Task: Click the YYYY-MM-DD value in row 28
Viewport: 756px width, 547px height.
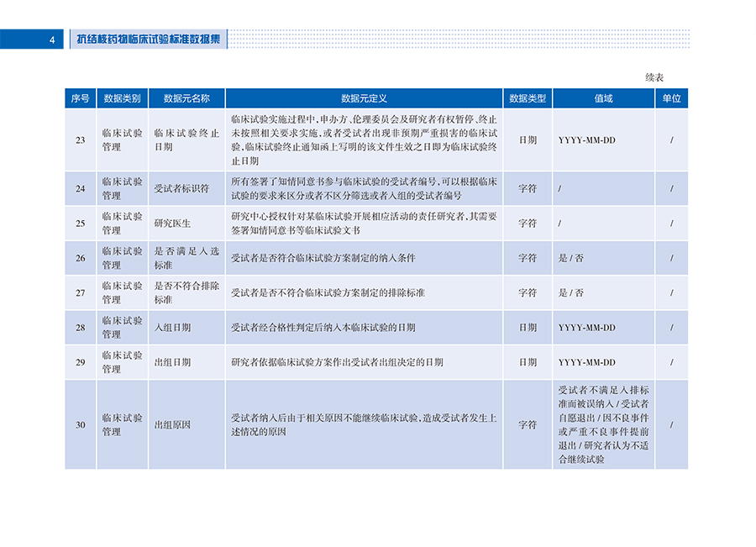Action: (x=587, y=328)
